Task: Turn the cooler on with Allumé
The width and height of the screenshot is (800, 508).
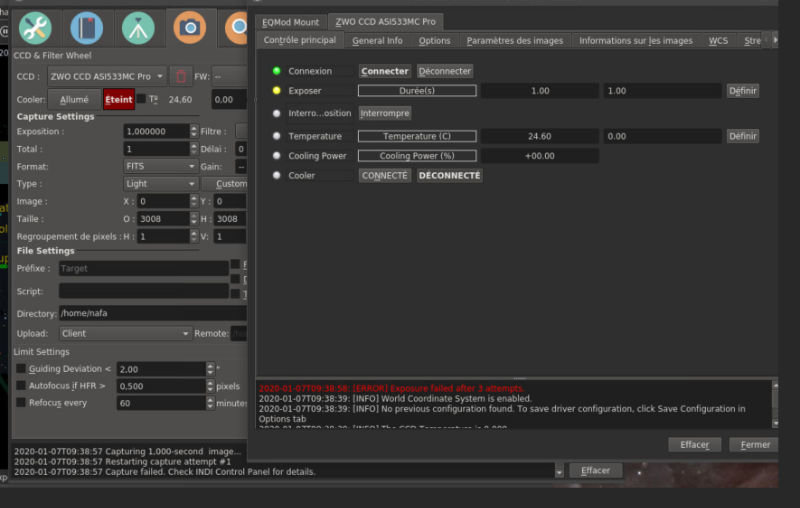Action: tap(74, 99)
